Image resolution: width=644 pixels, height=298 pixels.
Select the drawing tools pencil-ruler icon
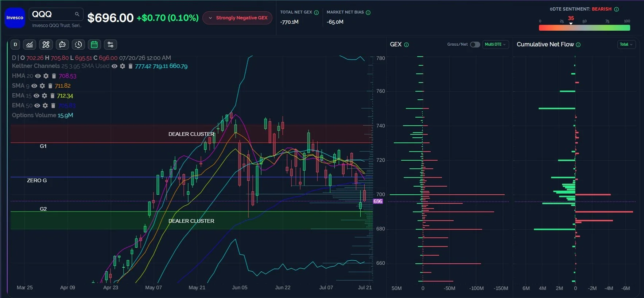coord(46,45)
